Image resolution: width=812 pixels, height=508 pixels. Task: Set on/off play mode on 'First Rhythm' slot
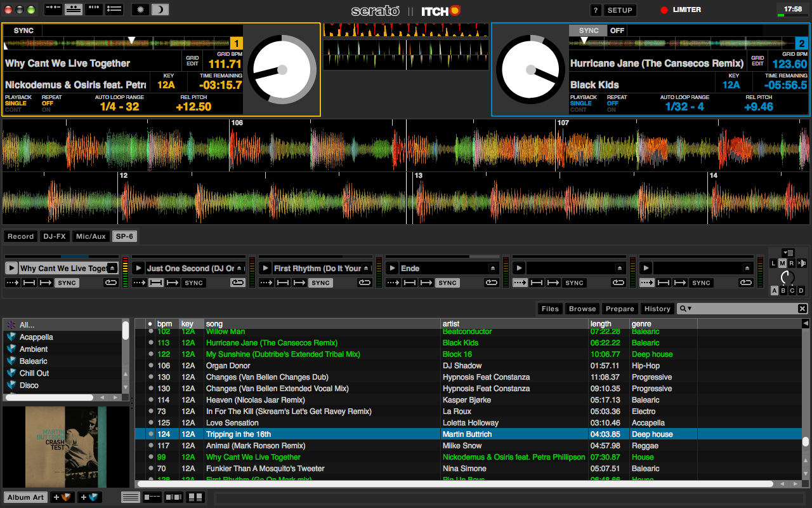299,283
